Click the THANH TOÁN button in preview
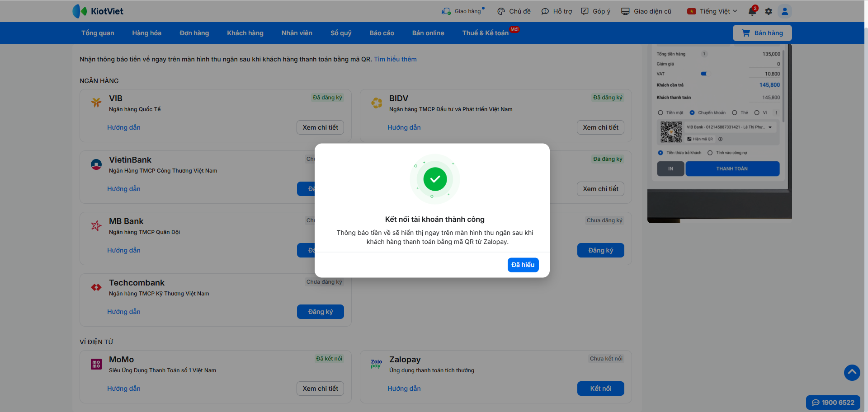Screen dimensions: 868x412 point(732,169)
